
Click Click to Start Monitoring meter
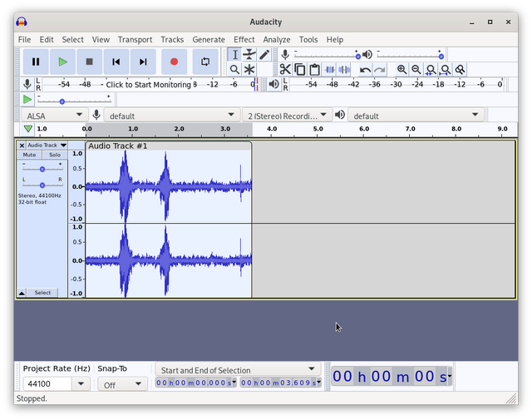(149, 85)
